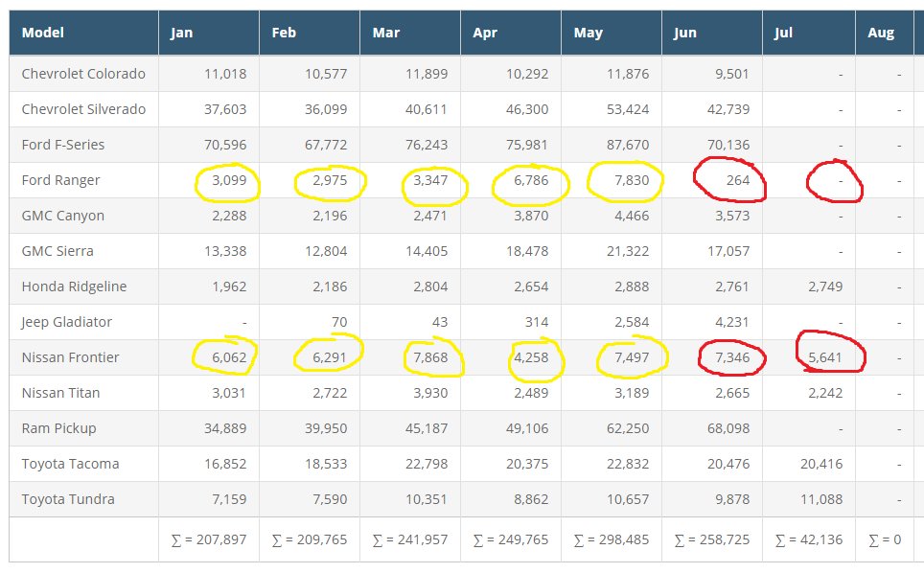This screenshot has height=573, width=924.
Task: Click Nissan Frontier February value 6,291
Action: click(x=330, y=357)
